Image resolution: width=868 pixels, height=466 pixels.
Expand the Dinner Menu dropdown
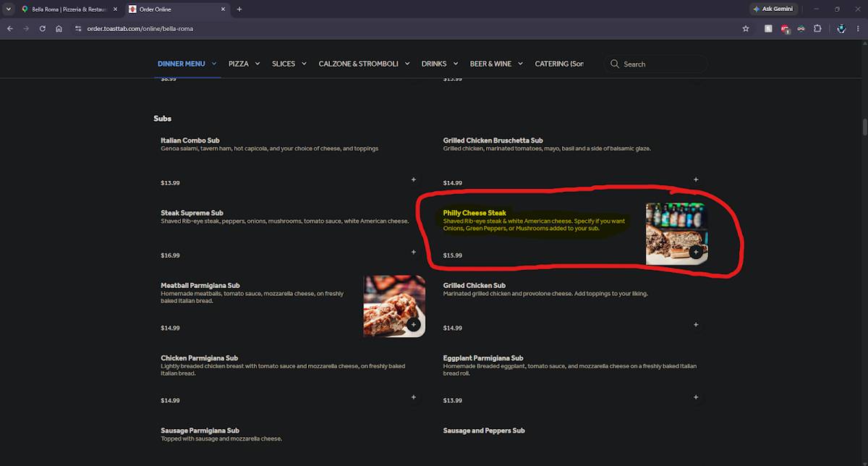pyautogui.click(x=214, y=64)
